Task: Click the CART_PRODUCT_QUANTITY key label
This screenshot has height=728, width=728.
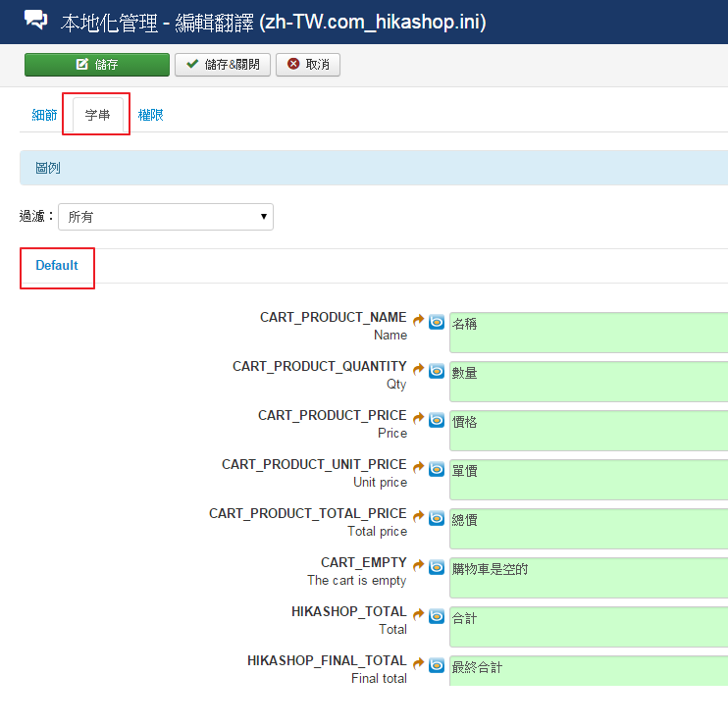Action: pos(320,367)
